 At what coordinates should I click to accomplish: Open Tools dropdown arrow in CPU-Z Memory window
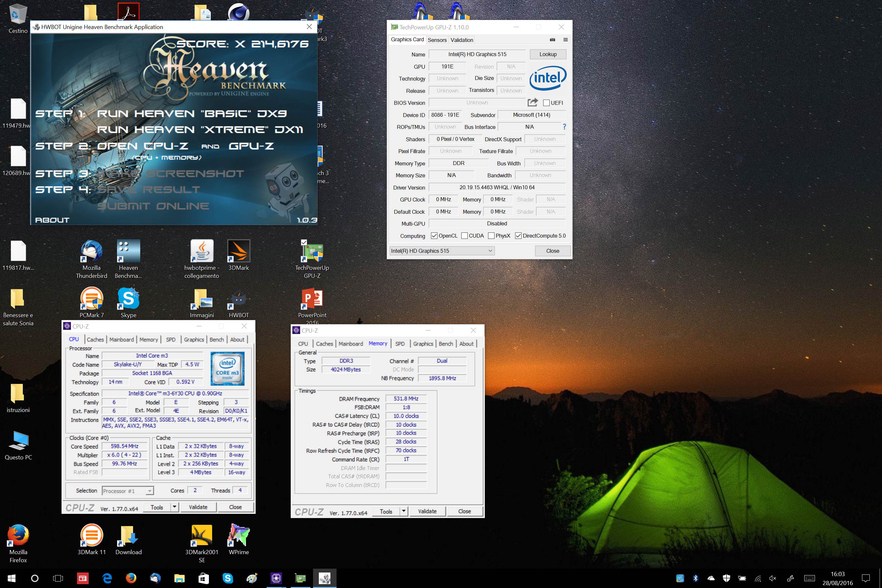point(404,511)
